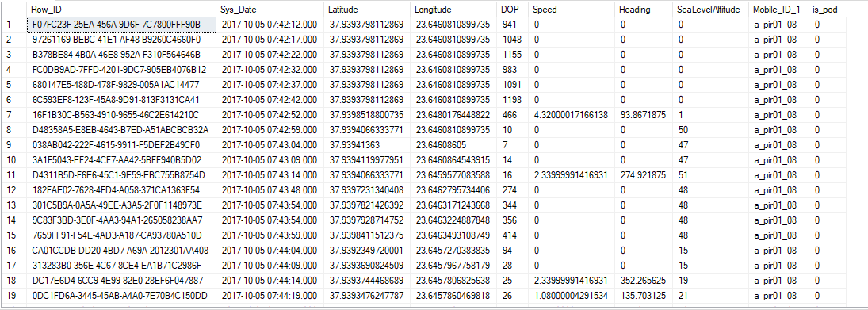Click Speed value 4.32000017166138
This screenshot has width=868, height=310.
pyautogui.click(x=572, y=115)
